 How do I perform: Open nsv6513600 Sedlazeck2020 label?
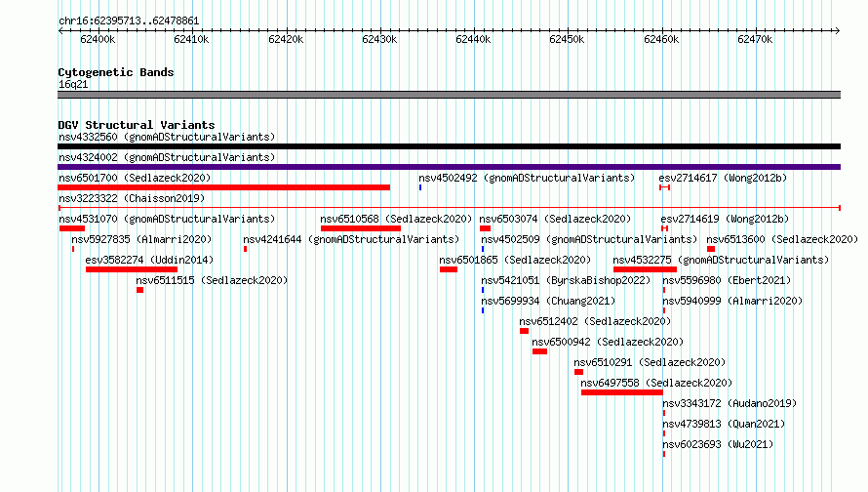[782, 239]
